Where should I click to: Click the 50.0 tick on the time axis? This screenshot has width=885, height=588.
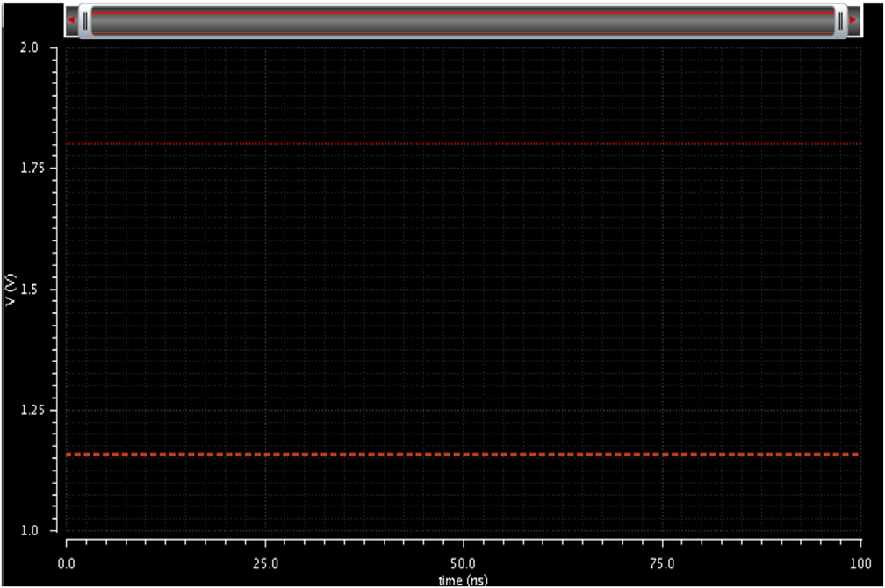pos(463,561)
